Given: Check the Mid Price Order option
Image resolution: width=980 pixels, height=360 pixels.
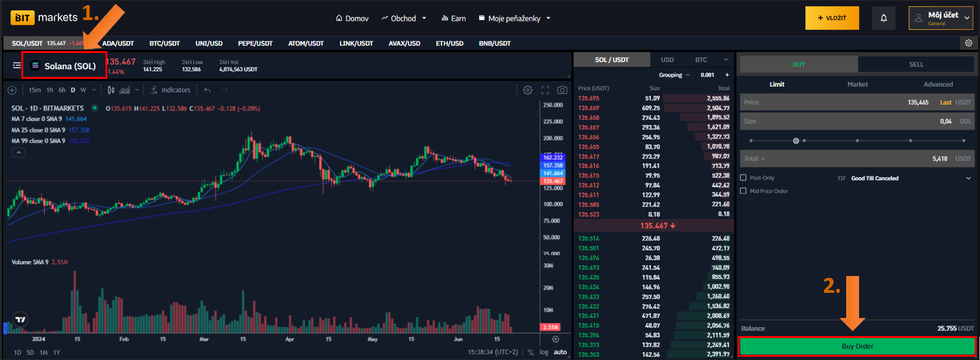Looking at the screenshot, I should coord(743,191).
